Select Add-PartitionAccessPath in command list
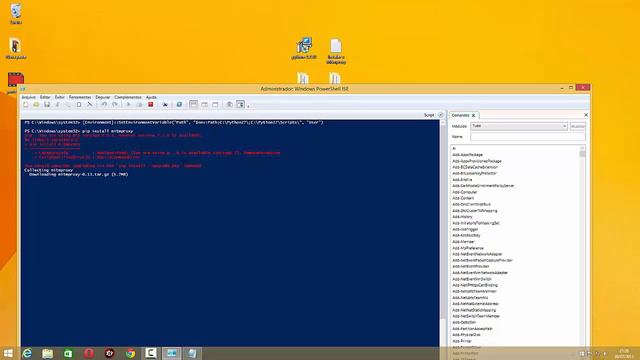Image resolution: width=640 pixels, height=360 pixels. click(x=472, y=329)
